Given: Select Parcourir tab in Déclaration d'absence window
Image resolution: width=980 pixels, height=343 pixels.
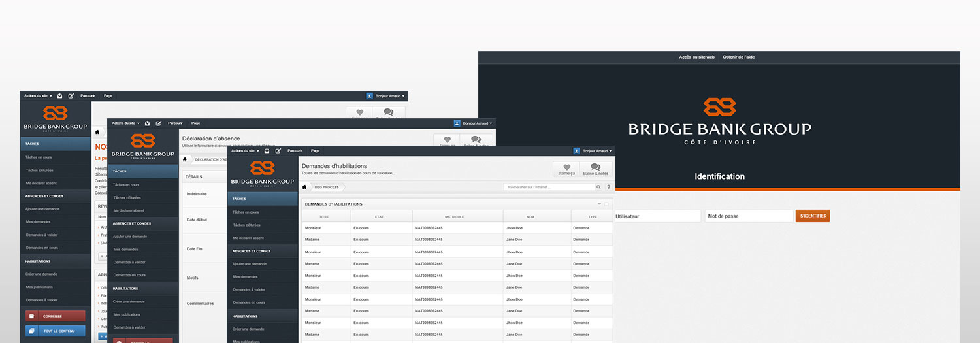Looking at the screenshot, I should point(175,123).
